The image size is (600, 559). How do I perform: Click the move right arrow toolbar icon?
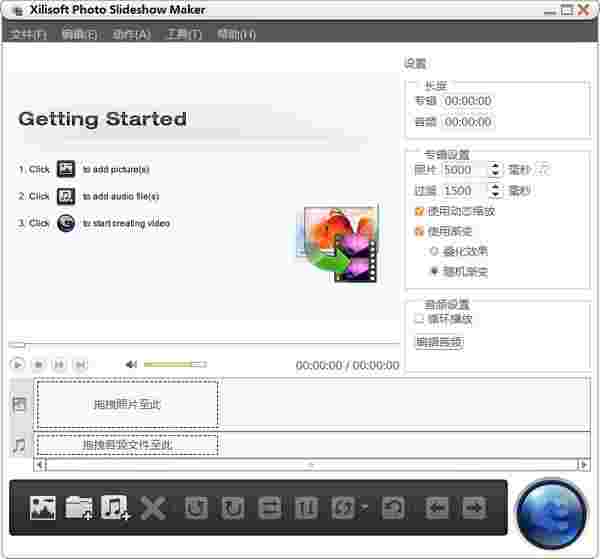point(474,508)
